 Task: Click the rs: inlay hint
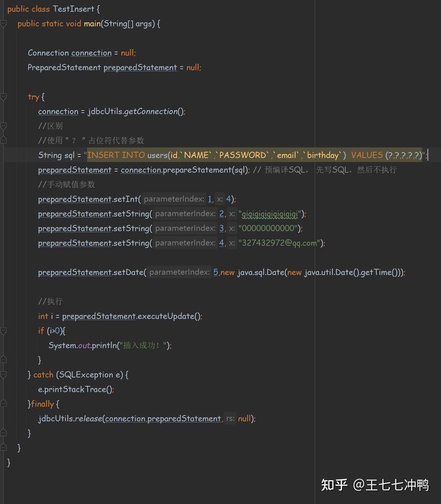pos(230,418)
